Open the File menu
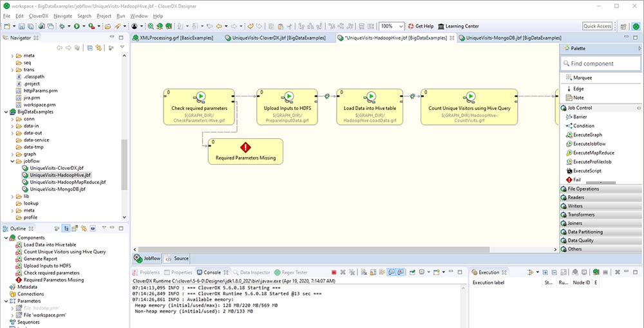The height and width of the screenshot is (328, 644). pyautogui.click(x=6, y=16)
